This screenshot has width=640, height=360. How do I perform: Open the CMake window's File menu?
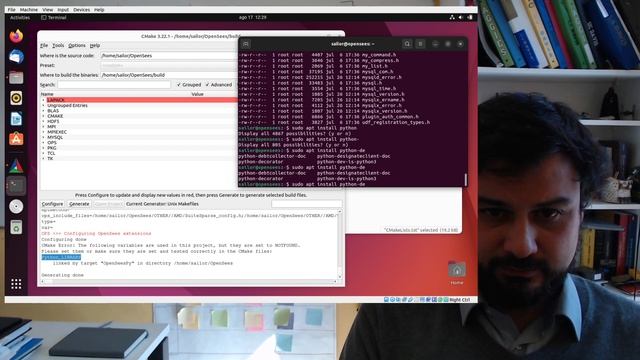pos(44,45)
